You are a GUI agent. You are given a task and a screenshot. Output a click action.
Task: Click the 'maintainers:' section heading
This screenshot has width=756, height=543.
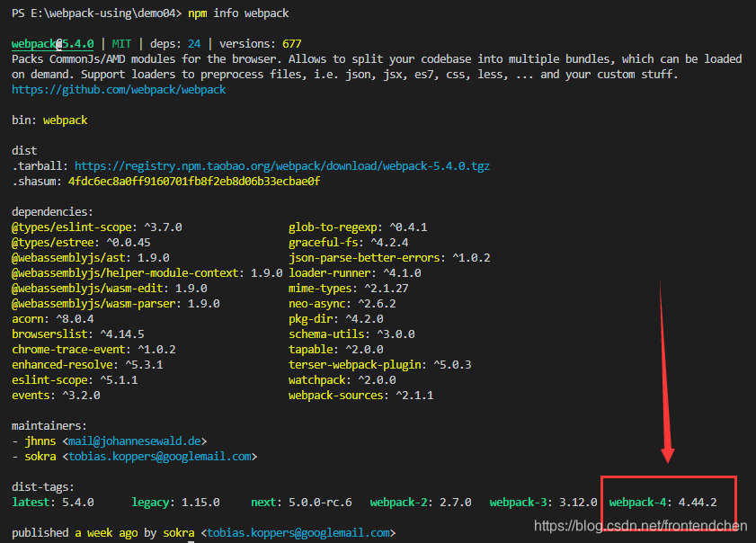(x=49, y=426)
